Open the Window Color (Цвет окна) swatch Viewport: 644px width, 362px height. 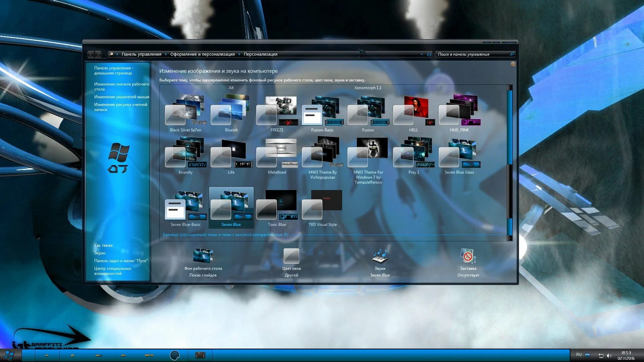(291, 256)
